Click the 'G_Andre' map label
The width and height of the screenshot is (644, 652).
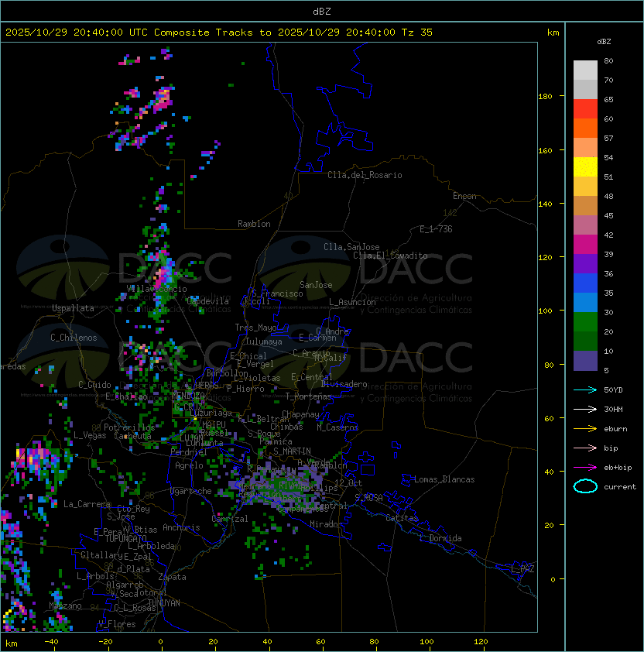pyautogui.click(x=332, y=331)
